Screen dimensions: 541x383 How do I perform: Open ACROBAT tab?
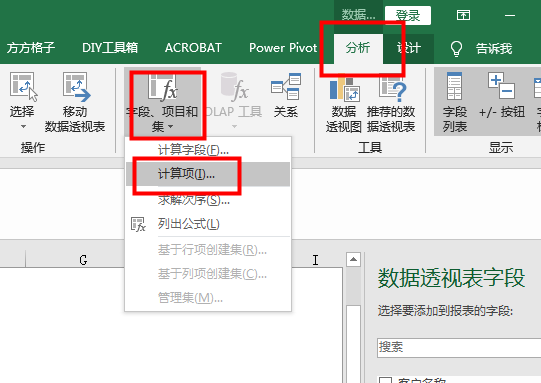pyautogui.click(x=193, y=48)
